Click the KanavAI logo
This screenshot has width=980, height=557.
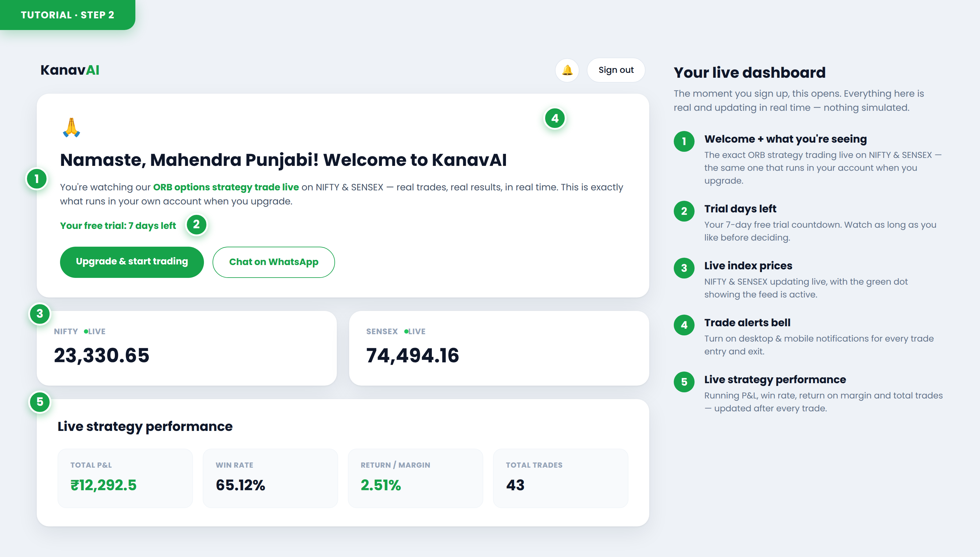pyautogui.click(x=70, y=70)
